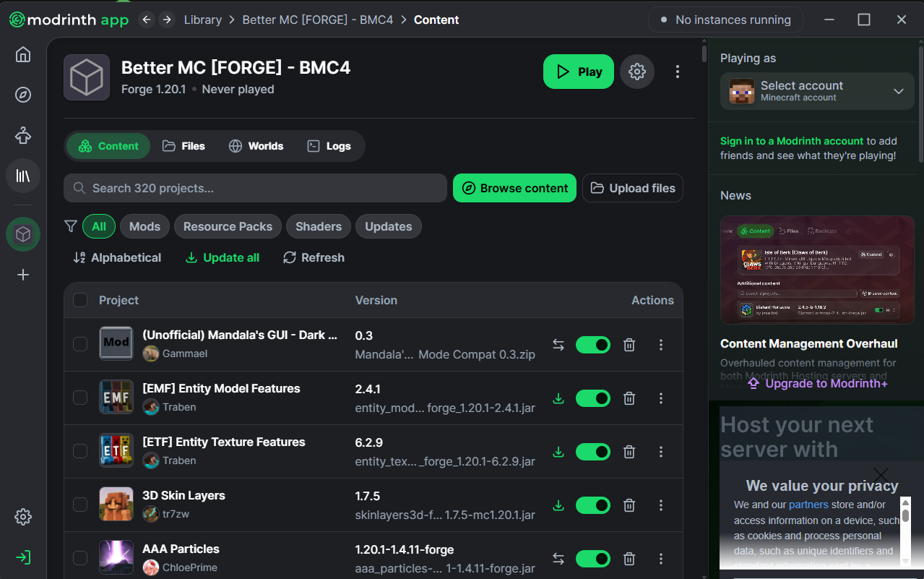Screen dimensions: 924x579
Task: Open the Library sidebar icon
Action: (x=23, y=176)
